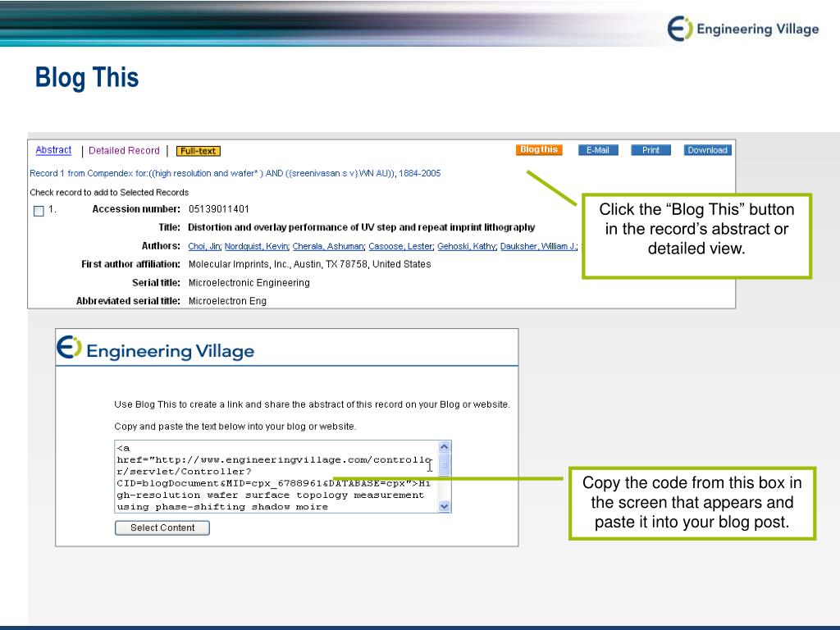Click serial title Microelectronic Engineering
The height and width of the screenshot is (630, 840).
point(249,283)
